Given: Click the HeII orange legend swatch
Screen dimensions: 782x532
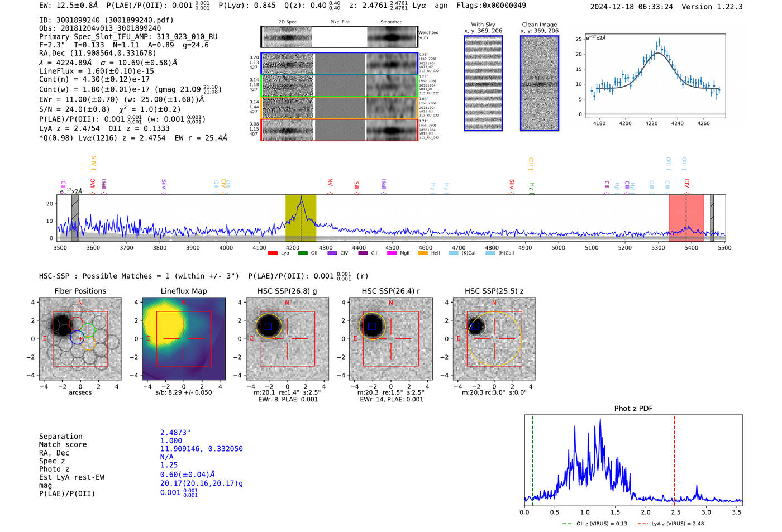Looking at the screenshot, I should tap(423, 253).
